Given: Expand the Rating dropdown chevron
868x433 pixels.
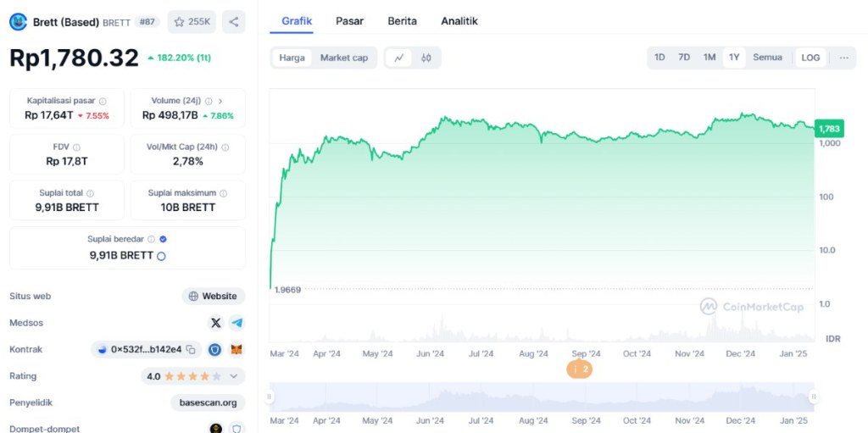Looking at the screenshot, I should (234, 375).
